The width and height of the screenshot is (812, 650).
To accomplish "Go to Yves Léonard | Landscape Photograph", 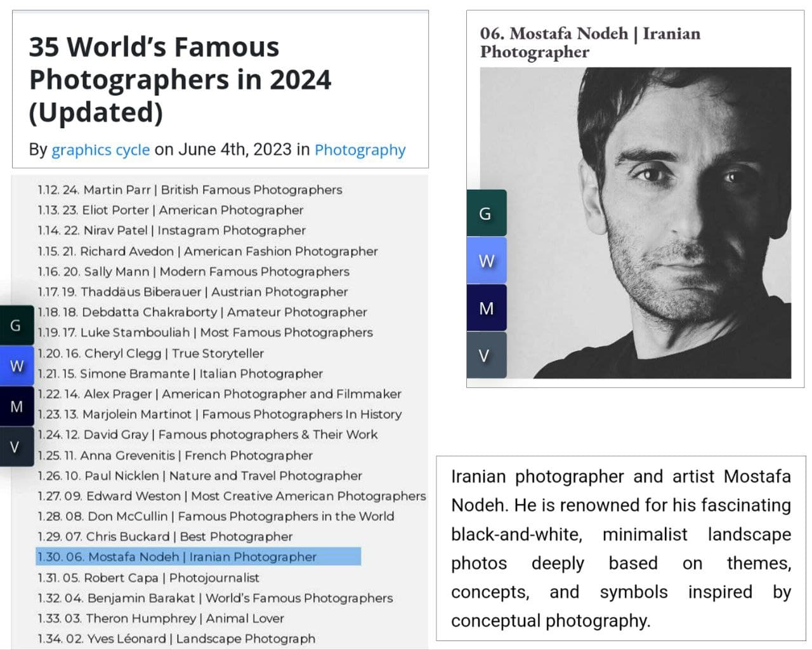I will [x=176, y=639].
